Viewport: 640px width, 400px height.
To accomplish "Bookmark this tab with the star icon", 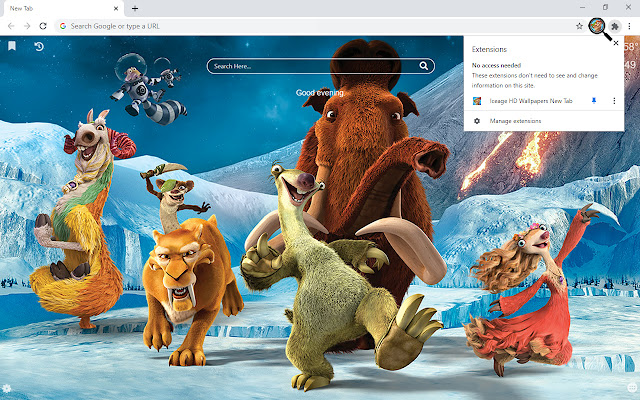I will pos(579,26).
